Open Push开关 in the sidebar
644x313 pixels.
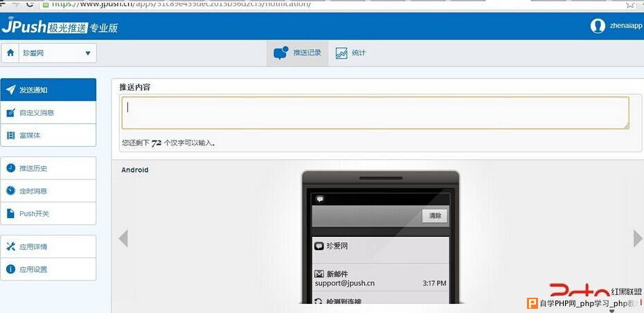point(48,213)
